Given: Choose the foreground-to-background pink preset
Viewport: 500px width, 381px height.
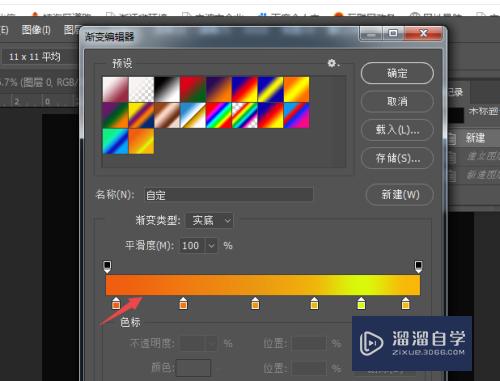Looking at the screenshot, I should tap(115, 89).
